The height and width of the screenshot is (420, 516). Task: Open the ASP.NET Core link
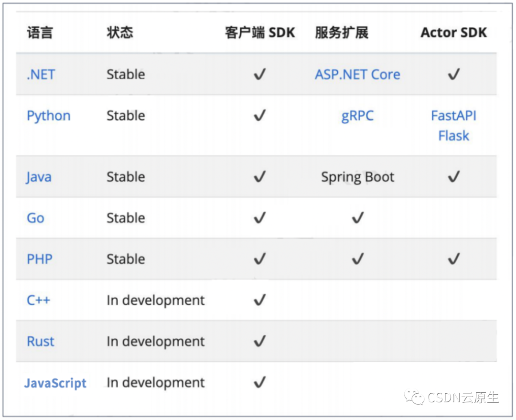(x=357, y=75)
